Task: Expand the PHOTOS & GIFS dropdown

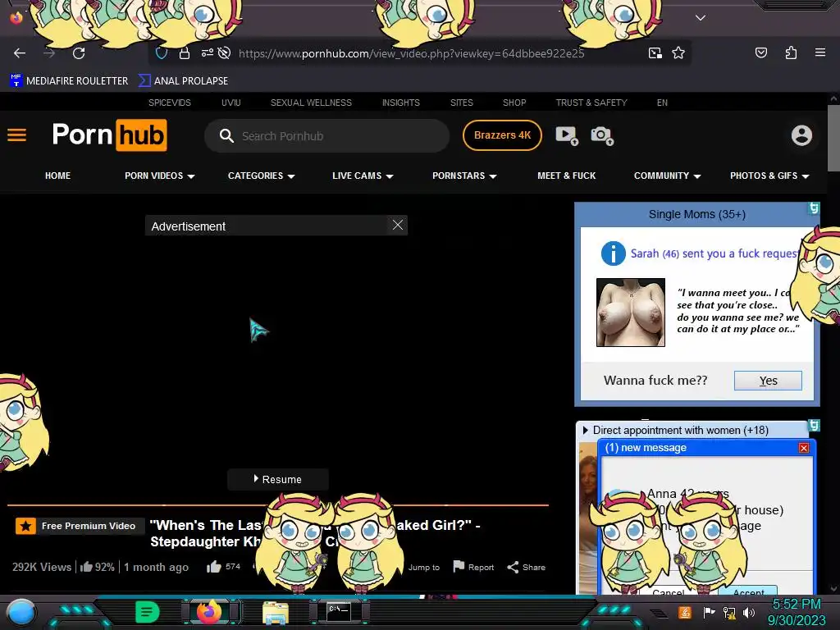Action: 769,176
